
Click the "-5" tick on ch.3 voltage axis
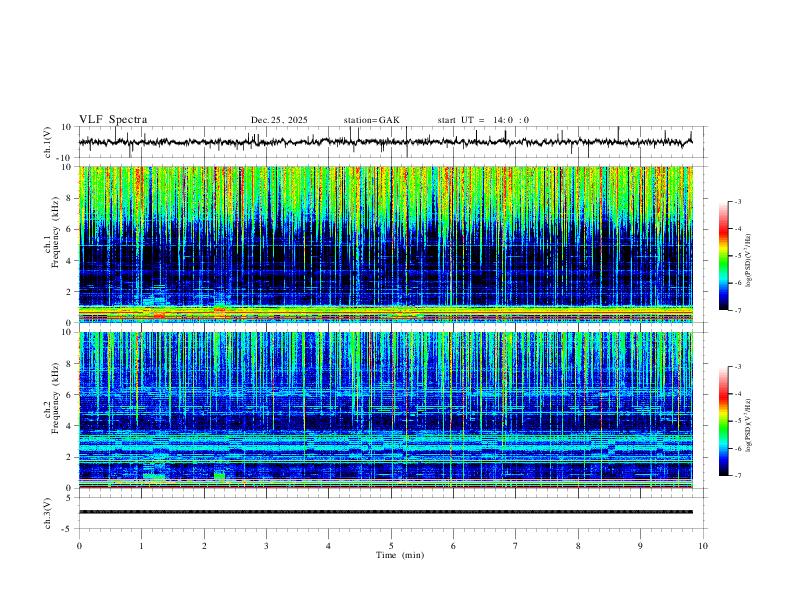(x=67, y=529)
